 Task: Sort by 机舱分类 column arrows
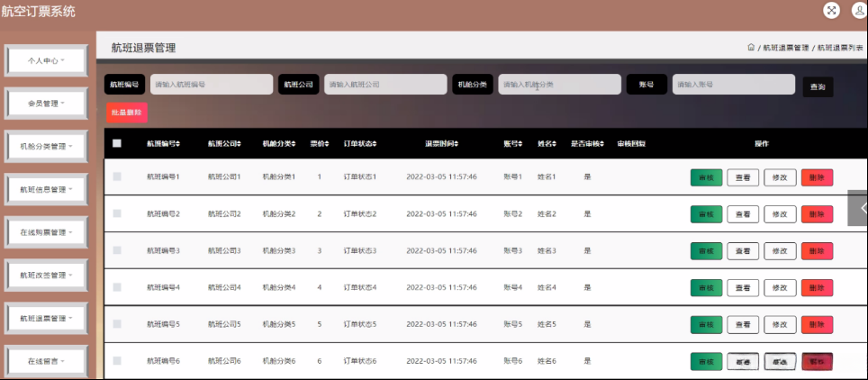pos(294,143)
